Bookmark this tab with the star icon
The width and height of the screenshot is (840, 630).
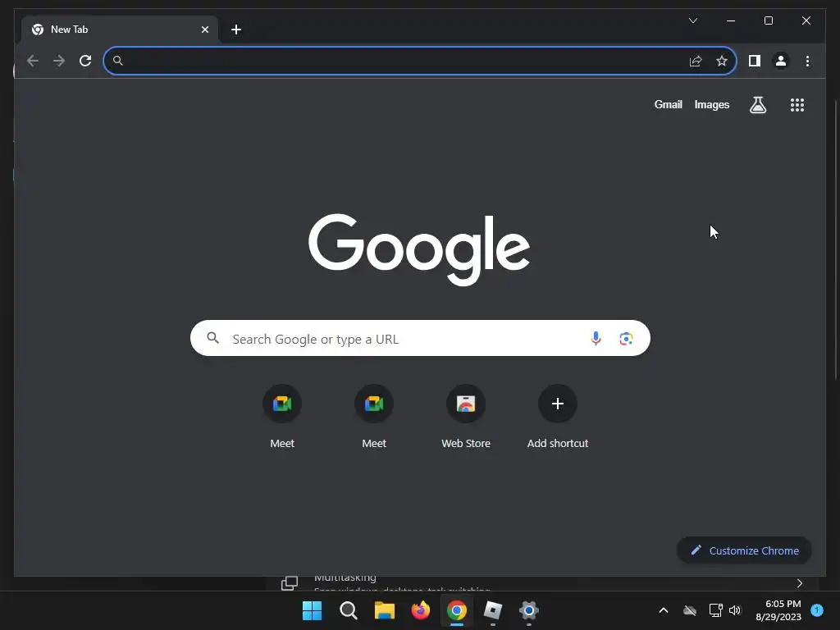722,61
